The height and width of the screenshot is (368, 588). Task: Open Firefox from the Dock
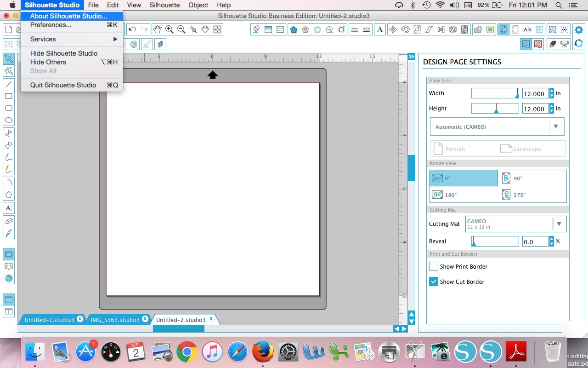pos(263,352)
